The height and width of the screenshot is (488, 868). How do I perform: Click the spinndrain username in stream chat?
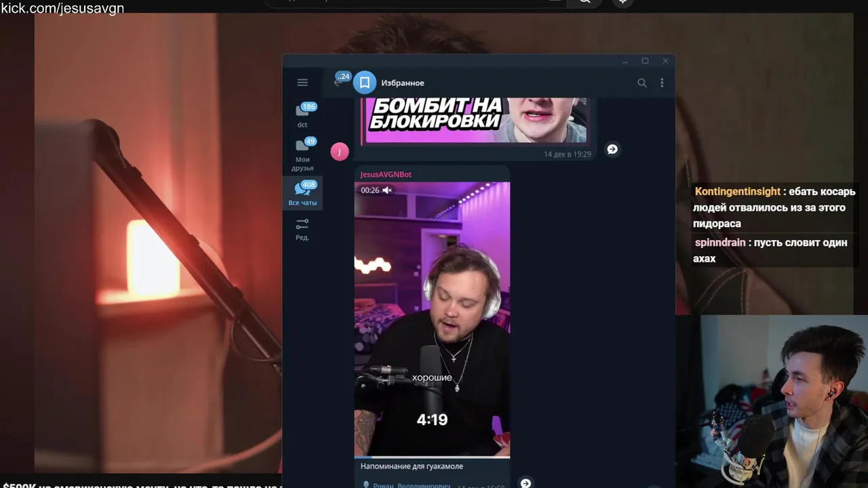click(x=720, y=243)
